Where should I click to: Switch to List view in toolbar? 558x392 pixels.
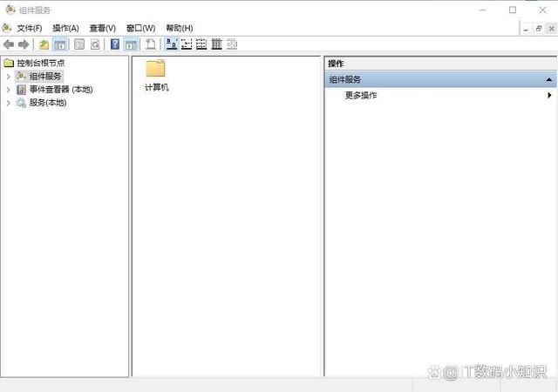point(201,44)
